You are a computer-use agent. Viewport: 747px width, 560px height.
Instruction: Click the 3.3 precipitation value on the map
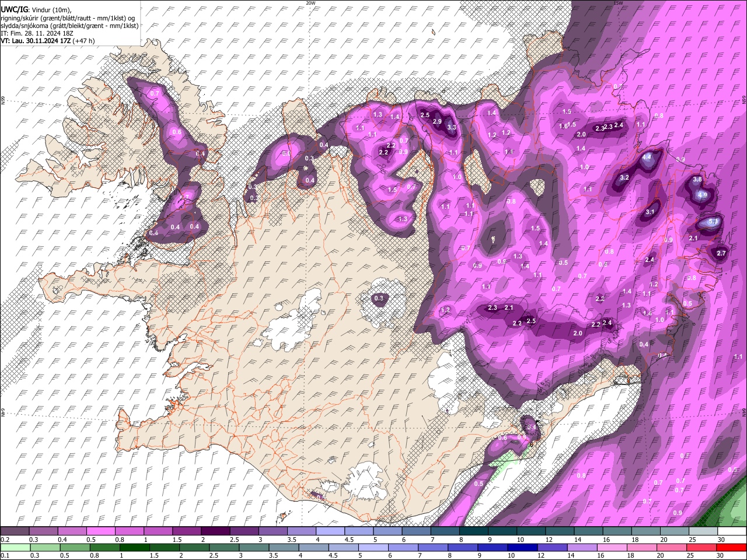click(x=451, y=127)
